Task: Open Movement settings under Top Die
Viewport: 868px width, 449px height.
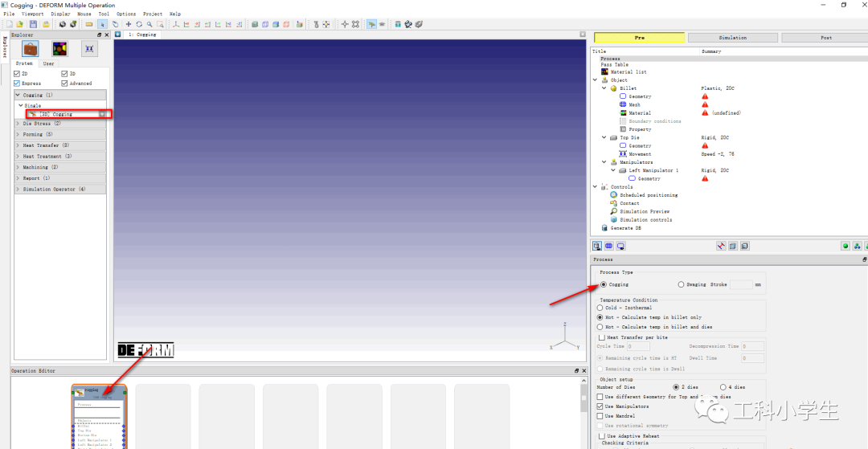Action: tap(640, 153)
